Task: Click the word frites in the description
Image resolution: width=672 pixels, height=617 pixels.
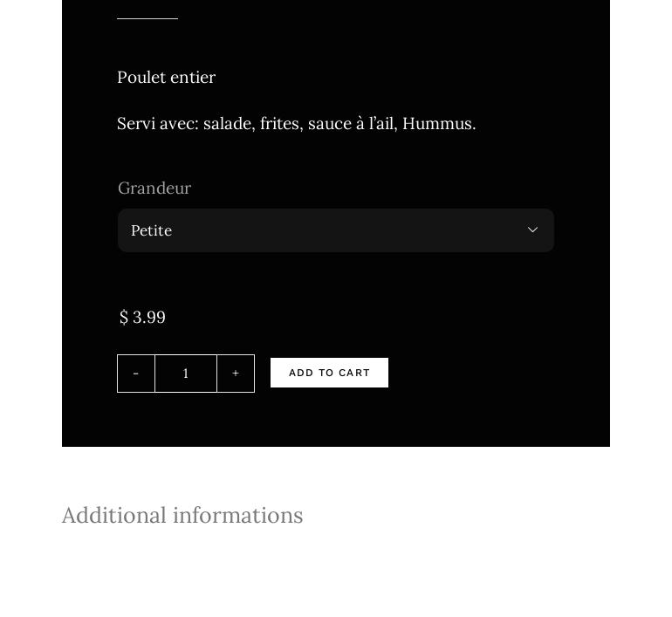Action: [x=280, y=124]
